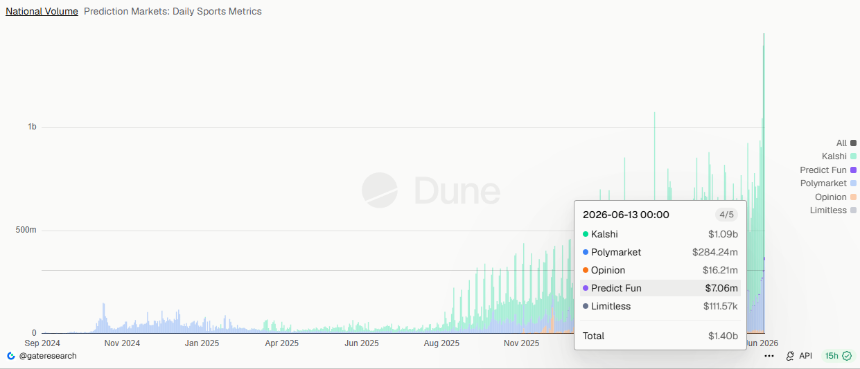This screenshot has width=860, height=369.
Task: Click the Jun 2025 x-axis label
Action: [x=361, y=344]
